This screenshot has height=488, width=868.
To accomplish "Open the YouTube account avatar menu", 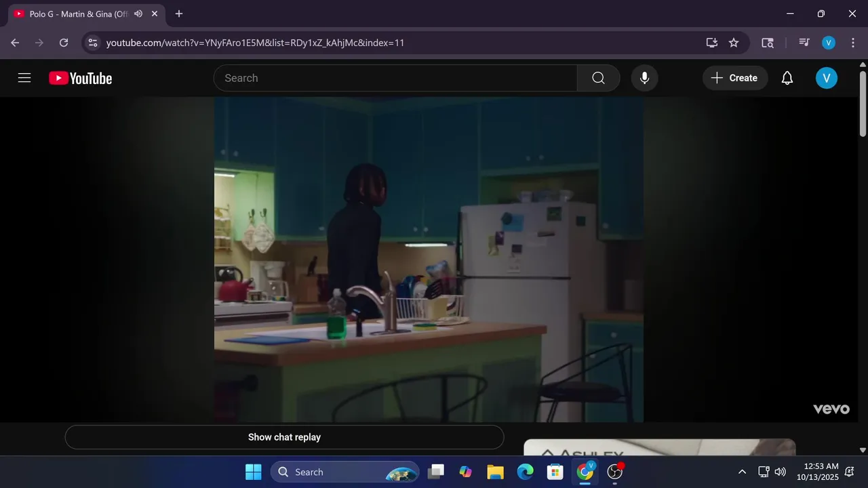I will pyautogui.click(x=826, y=78).
